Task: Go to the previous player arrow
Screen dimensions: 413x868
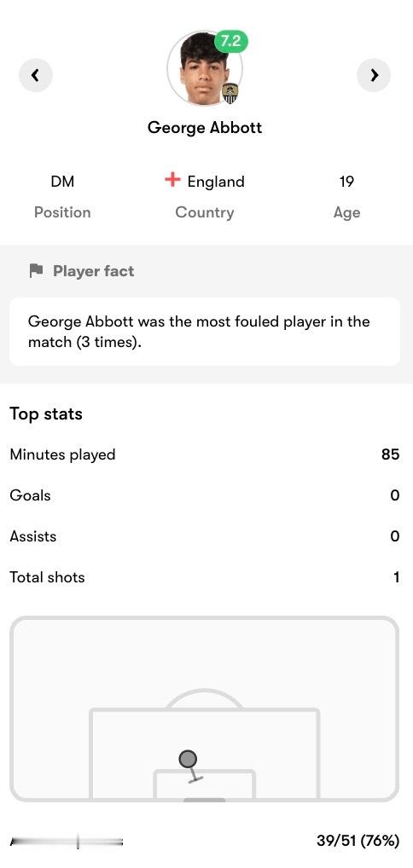Action: click(36, 75)
